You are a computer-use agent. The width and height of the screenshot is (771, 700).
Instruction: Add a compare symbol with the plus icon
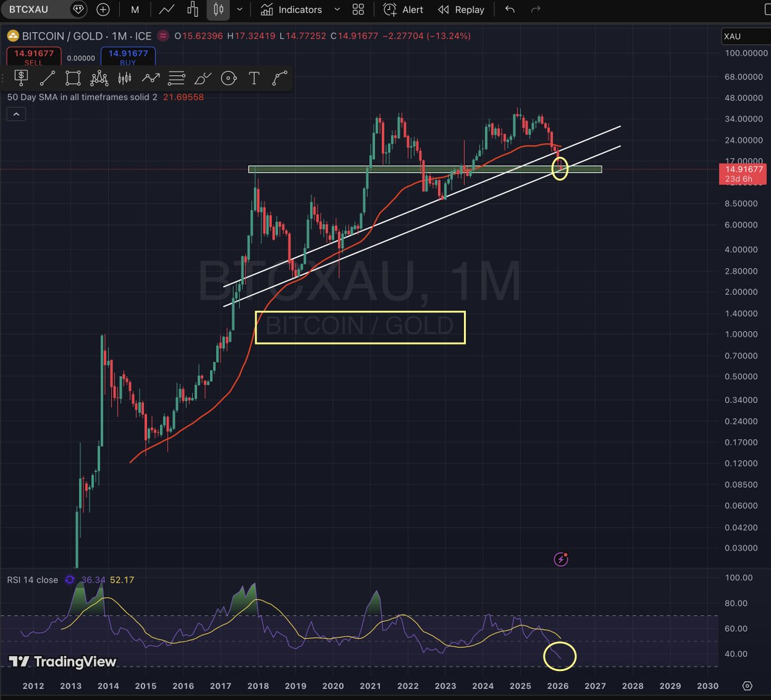point(103,10)
